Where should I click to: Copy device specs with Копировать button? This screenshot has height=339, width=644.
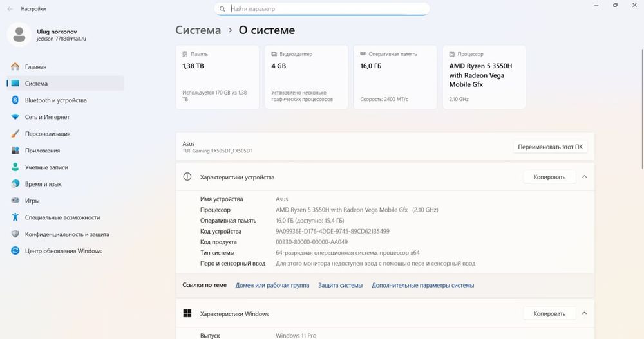point(549,177)
